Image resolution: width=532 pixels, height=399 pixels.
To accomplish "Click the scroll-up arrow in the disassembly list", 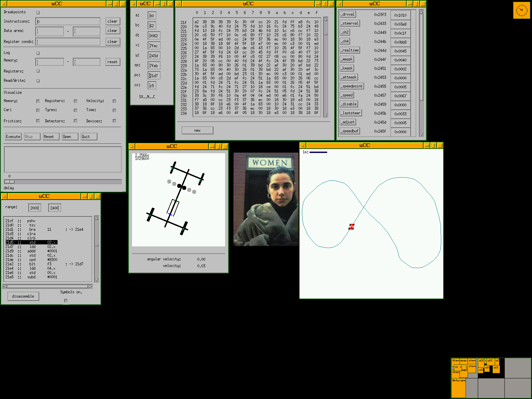I will pyautogui.click(x=96, y=218).
